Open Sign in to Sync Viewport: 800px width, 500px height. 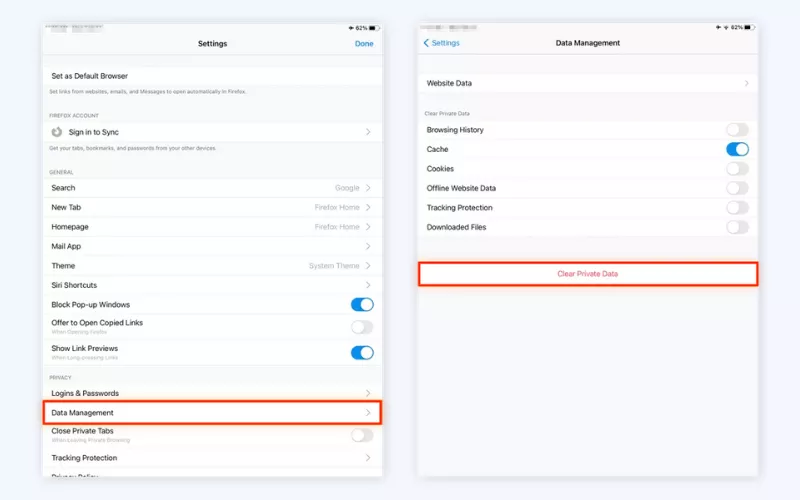213,132
